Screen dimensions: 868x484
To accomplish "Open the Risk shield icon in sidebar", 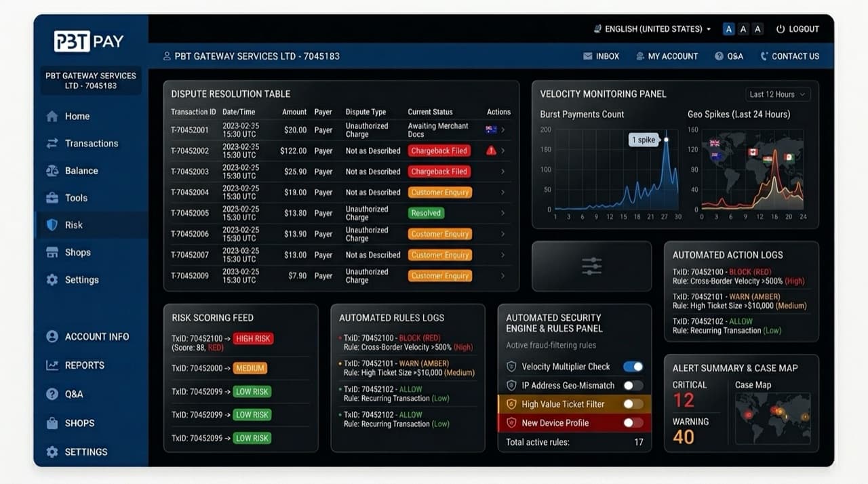I will (x=52, y=225).
